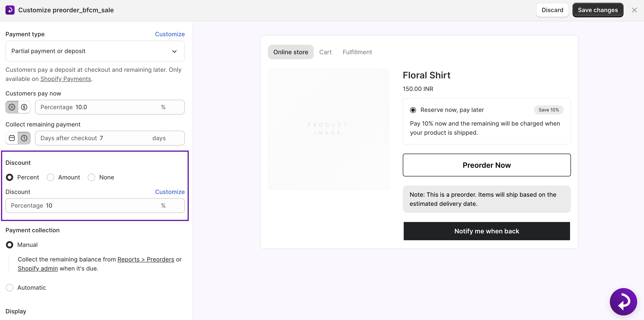Switch to the Cart preview tab
The image size is (644, 320).
coord(325,52)
